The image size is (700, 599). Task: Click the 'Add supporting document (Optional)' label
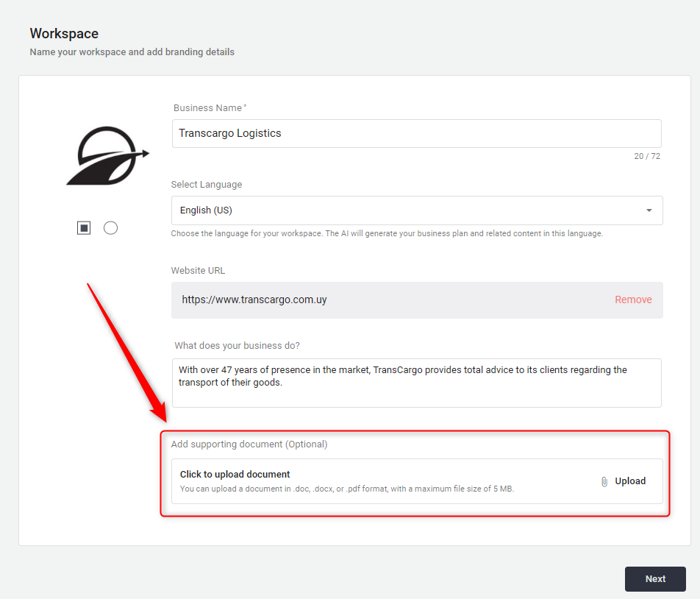pos(249,444)
